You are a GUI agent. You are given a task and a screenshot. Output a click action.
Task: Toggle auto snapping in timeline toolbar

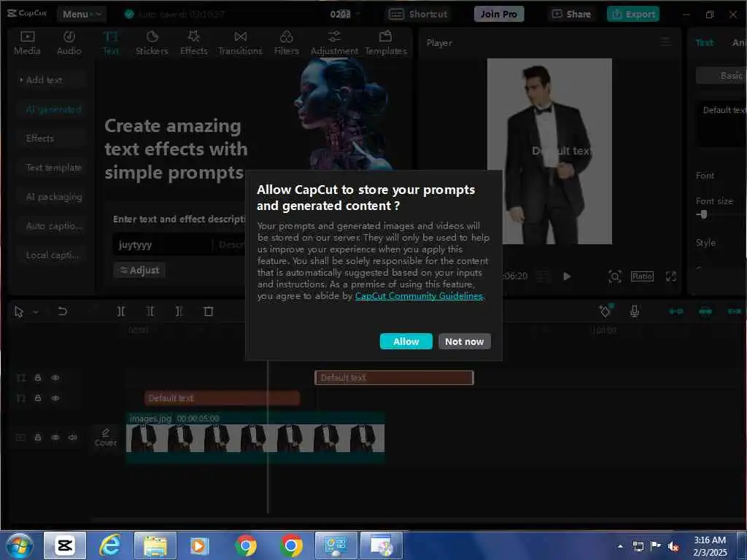pos(705,311)
